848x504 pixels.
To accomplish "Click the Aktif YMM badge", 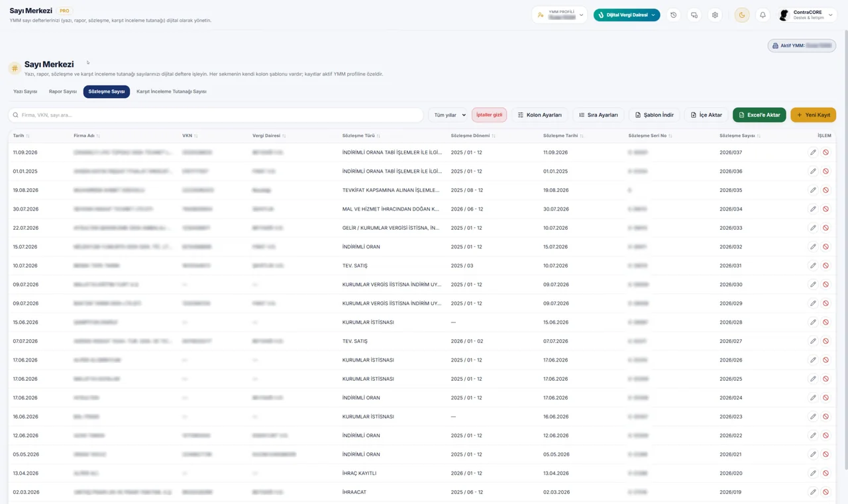I will [x=802, y=46].
